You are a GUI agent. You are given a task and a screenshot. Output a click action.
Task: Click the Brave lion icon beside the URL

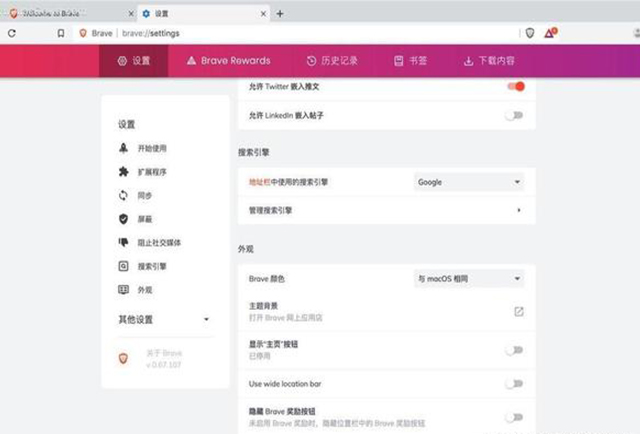click(83, 33)
